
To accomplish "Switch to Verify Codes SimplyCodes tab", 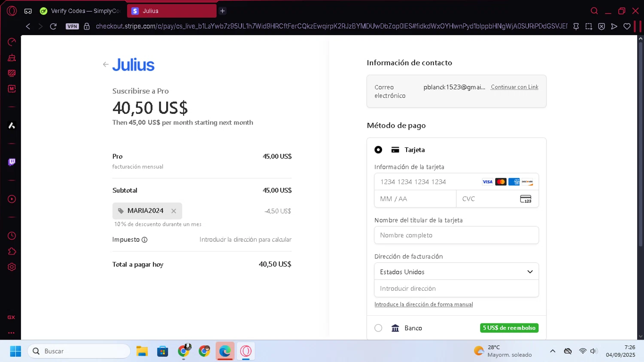I will click(x=80, y=11).
